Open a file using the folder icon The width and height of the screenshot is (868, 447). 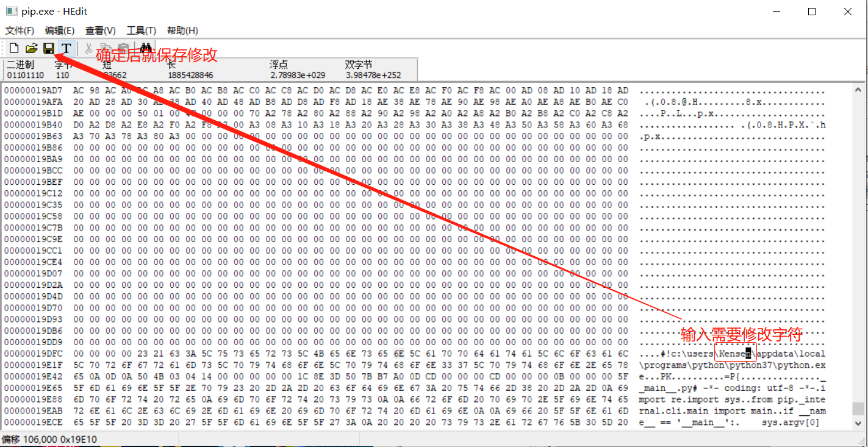point(31,48)
